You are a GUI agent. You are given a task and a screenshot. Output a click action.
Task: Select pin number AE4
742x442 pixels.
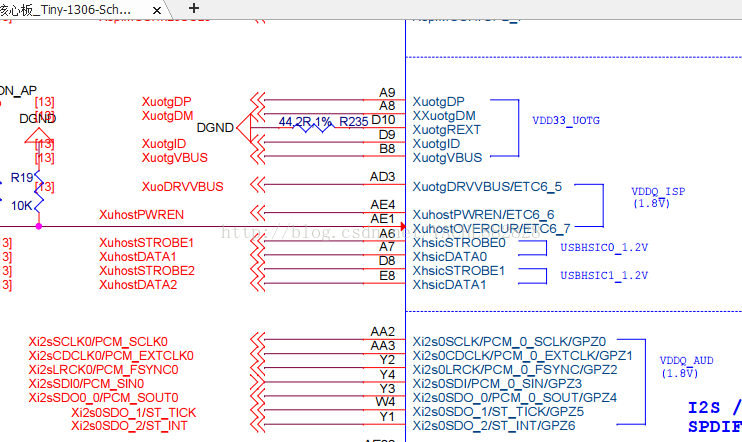pos(383,205)
